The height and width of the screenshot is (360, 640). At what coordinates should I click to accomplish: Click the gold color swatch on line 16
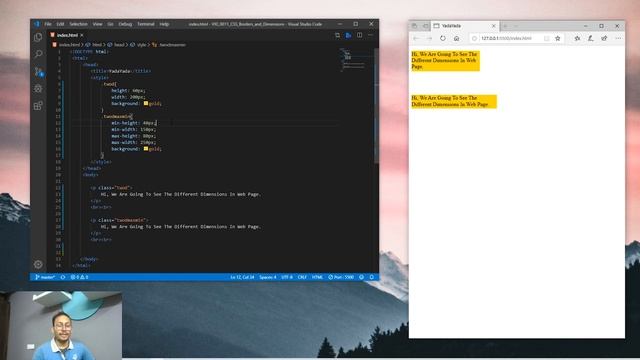pyautogui.click(x=146, y=149)
